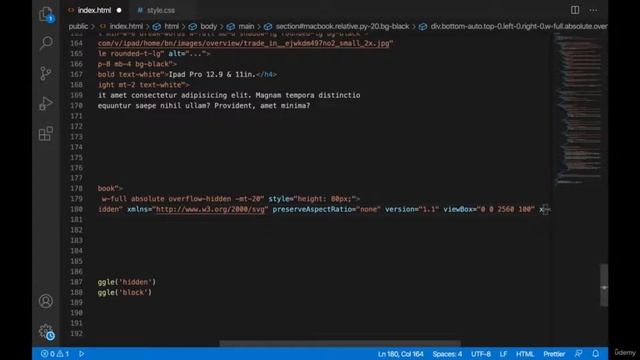Click unsaved dot on index.html tab

click(119, 10)
